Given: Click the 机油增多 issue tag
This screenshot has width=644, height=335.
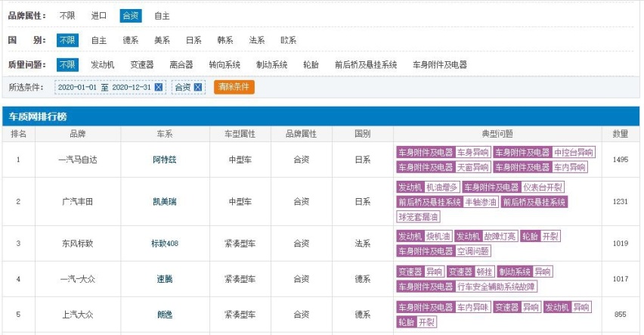Looking at the screenshot, I should tap(441, 188).
